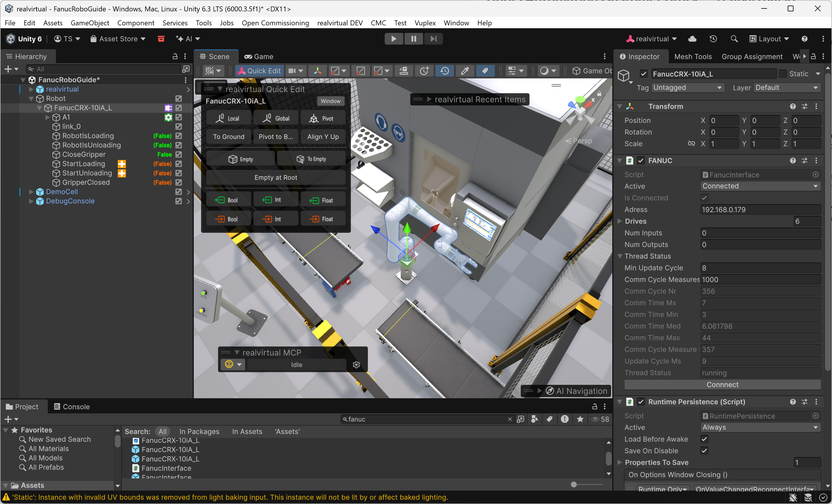Image resolution: width=832 pixels, height=504 pixels.
Task: Adjust the Project icon size slider
Action: coord(574,485)
